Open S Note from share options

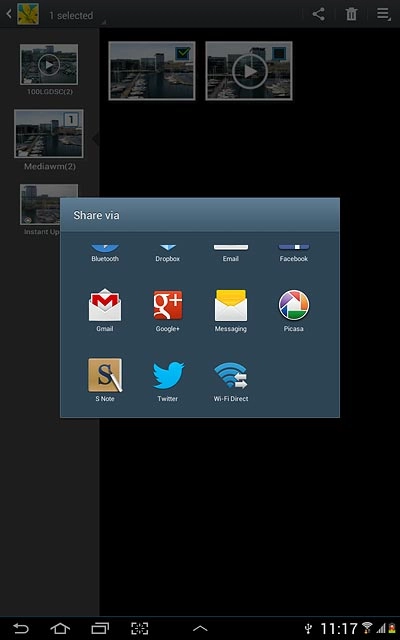105,380
